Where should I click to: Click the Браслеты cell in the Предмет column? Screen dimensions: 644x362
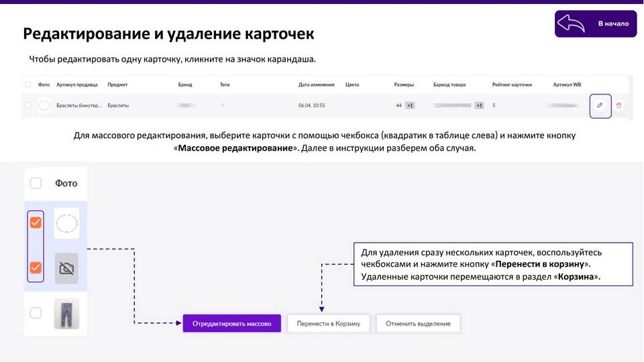point(118,105)
